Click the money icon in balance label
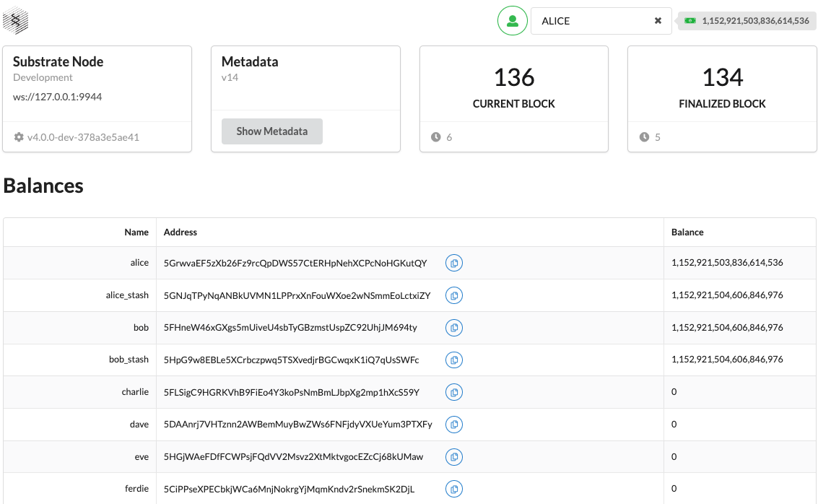The height and width of the screenshot is (504, 818). 690,21
